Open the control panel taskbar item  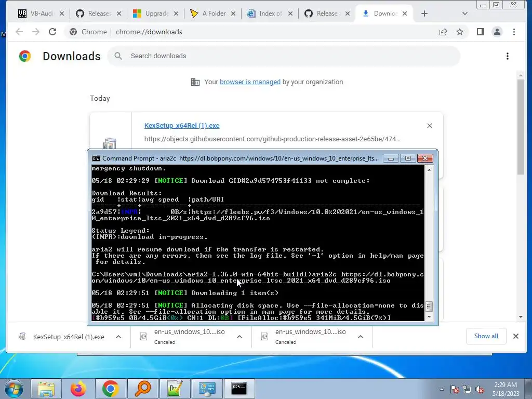click(x=207, y=389)
